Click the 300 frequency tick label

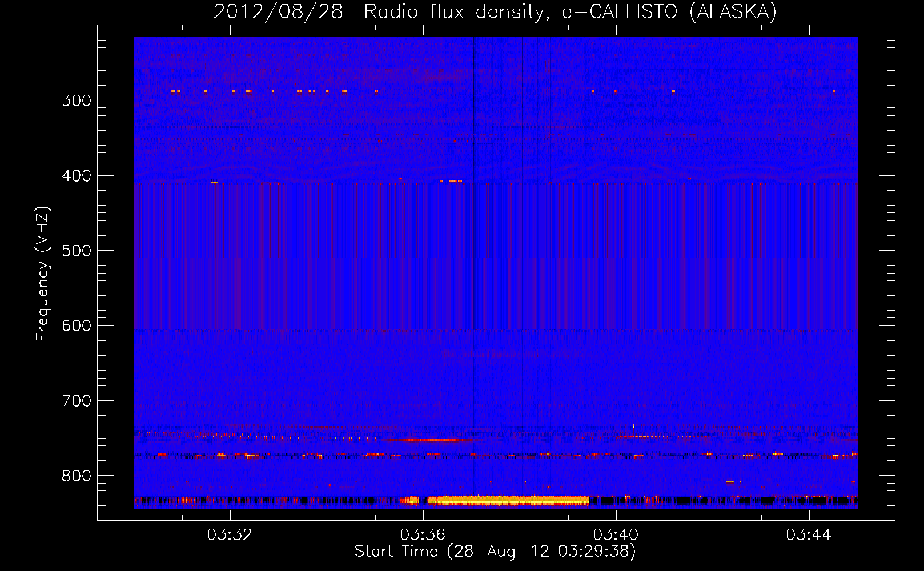pyautogui.click(x=76, y=100)
